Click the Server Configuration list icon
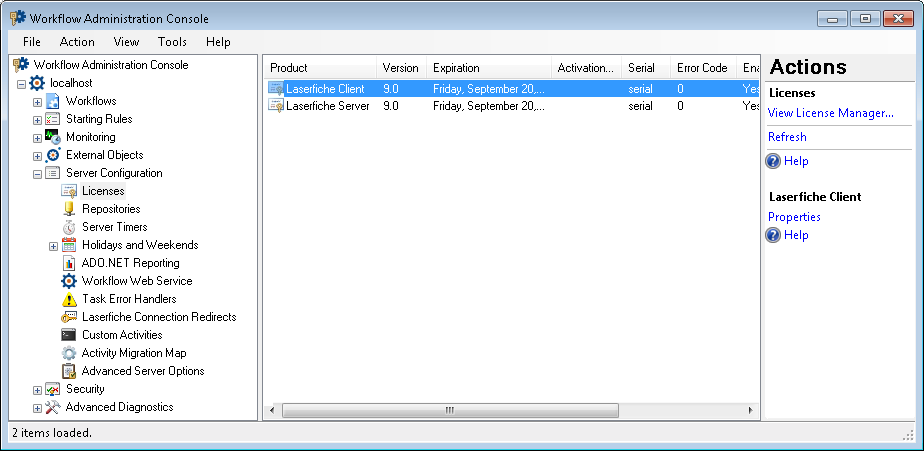The height and width of the screenshot is (451, 924). pyautogui.click(x=53, y=173)
